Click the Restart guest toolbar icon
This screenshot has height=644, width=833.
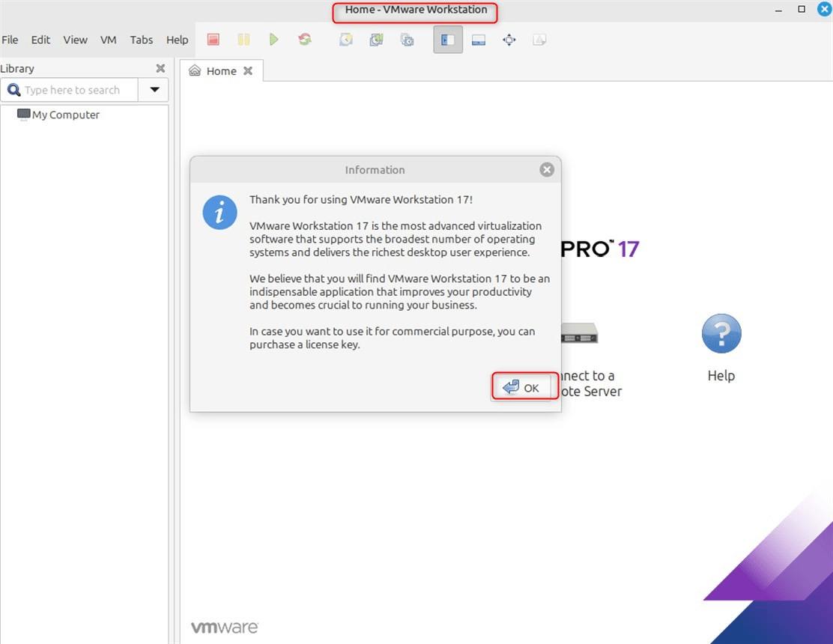tap(304, 39)
